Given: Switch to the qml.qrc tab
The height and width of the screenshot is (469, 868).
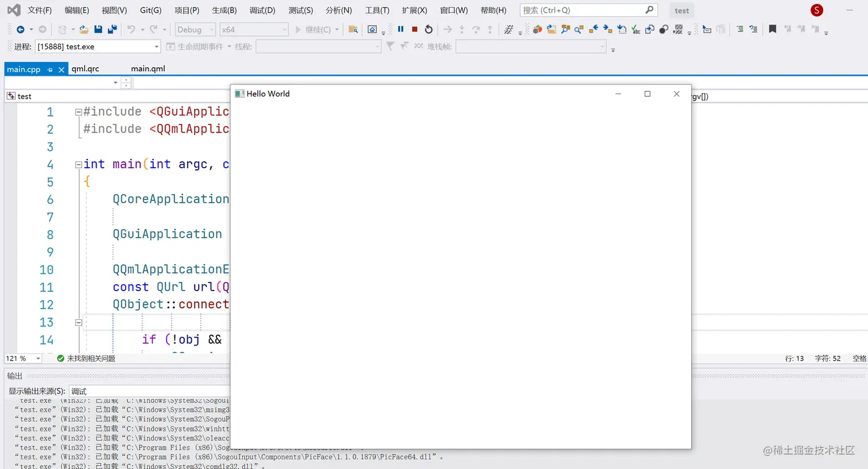Looking at the screenshot, I should (x=86, y=69).
